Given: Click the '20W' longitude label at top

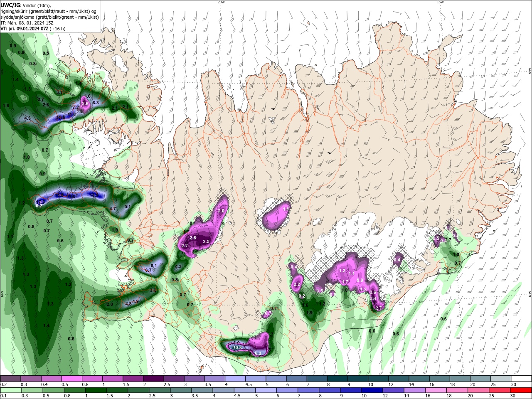Looking at the screenshot, I should pos(221,2).
